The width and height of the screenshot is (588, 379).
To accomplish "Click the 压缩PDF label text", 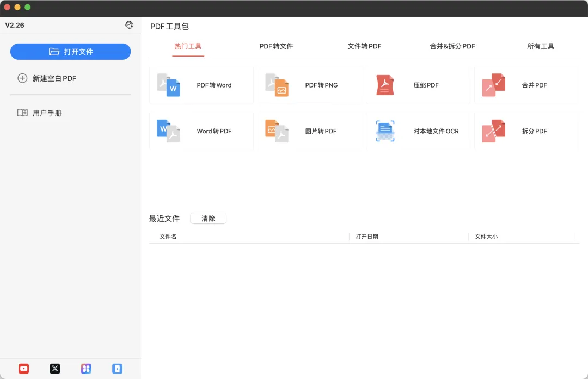I will point(426,85).
